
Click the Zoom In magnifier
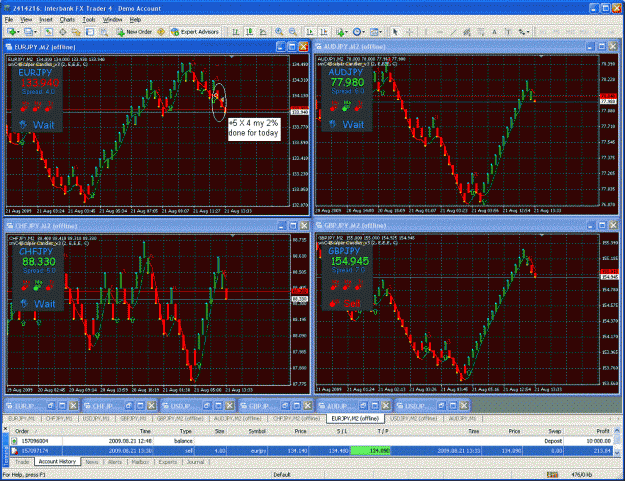point(279,32)
